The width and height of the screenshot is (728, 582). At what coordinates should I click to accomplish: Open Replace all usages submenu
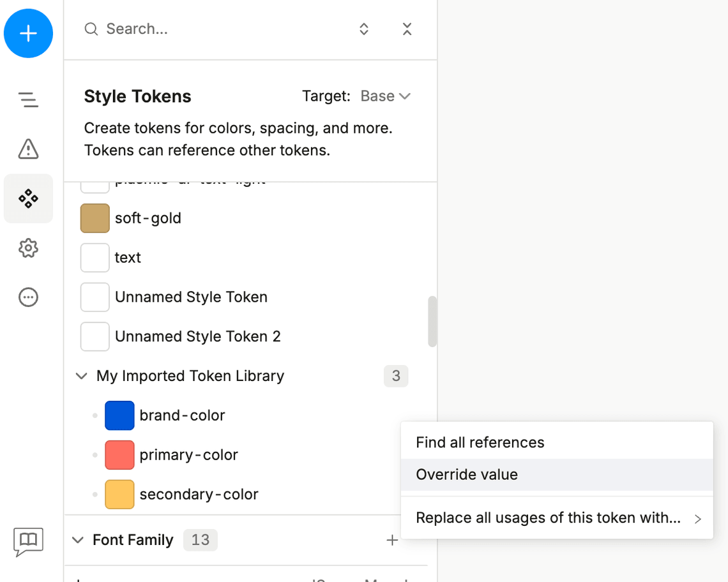pos(556,518)
